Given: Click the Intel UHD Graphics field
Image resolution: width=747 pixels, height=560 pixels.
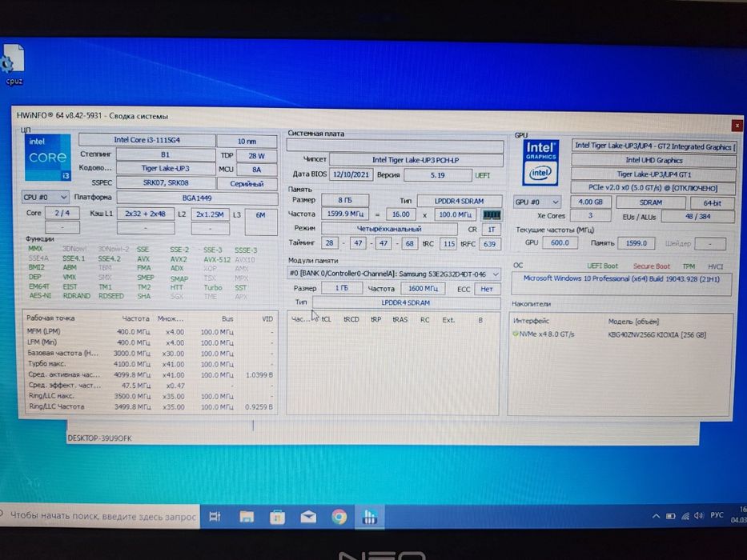Looking at the screenshot, I should click(x=653, y=161).
